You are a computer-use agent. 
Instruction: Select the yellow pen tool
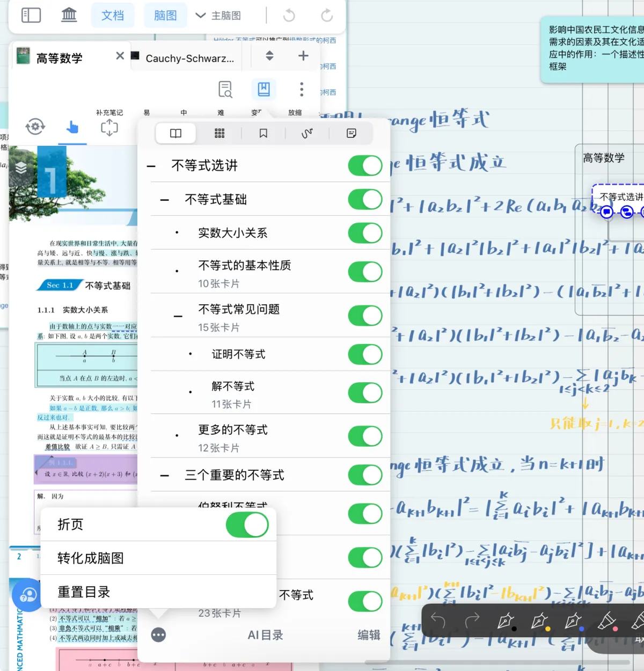pyautogui.click(x=540, y=621)
